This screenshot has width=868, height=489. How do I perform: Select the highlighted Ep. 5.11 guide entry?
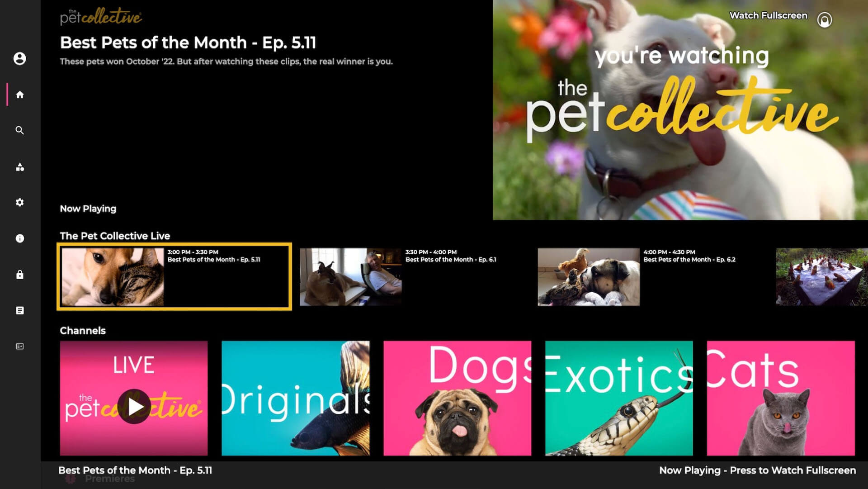174,276
